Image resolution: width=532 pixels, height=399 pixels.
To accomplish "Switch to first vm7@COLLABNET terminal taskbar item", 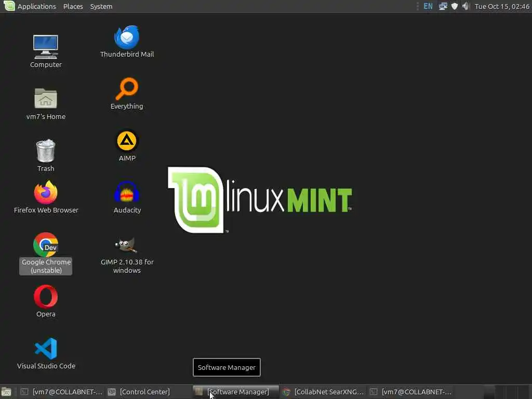I will coord(61,392).
